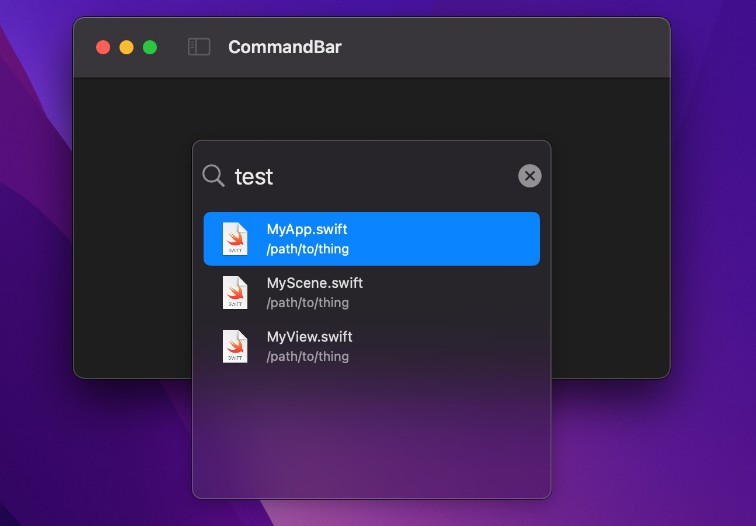The width and height of the screenshot is (756, 526).
Task: Choose the MyScene.swift result name
Action: (314, 284)
